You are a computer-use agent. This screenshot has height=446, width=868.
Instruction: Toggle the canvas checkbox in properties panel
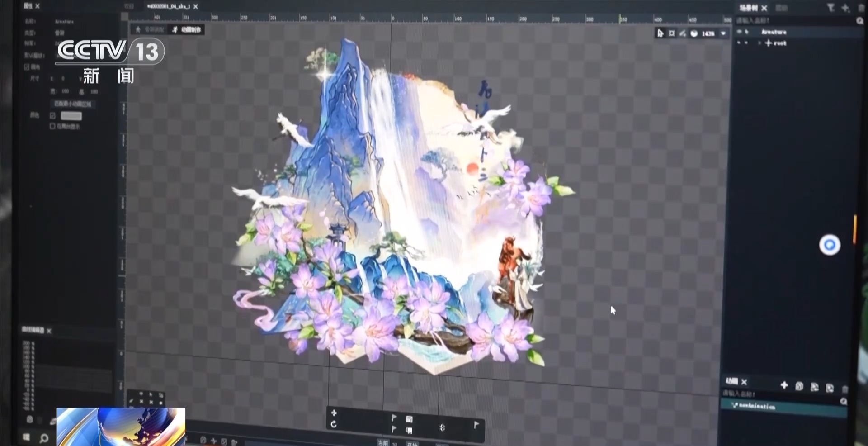(27, 67)
